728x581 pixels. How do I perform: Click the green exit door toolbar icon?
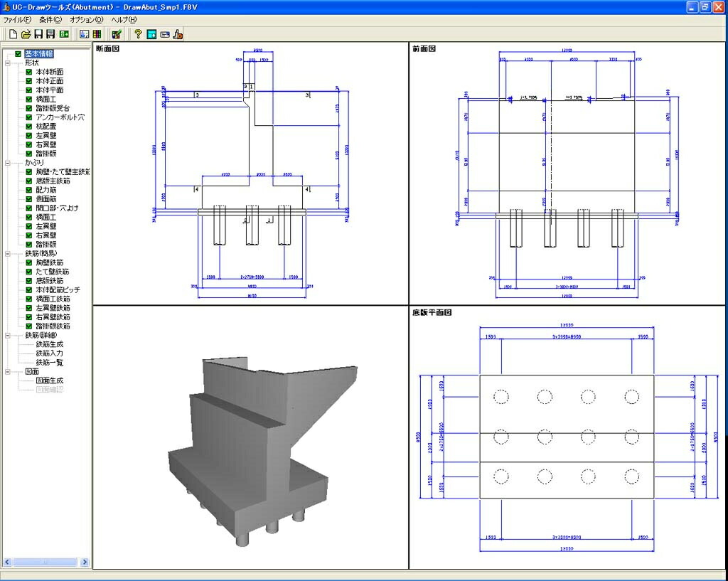(x=64, y=34)
